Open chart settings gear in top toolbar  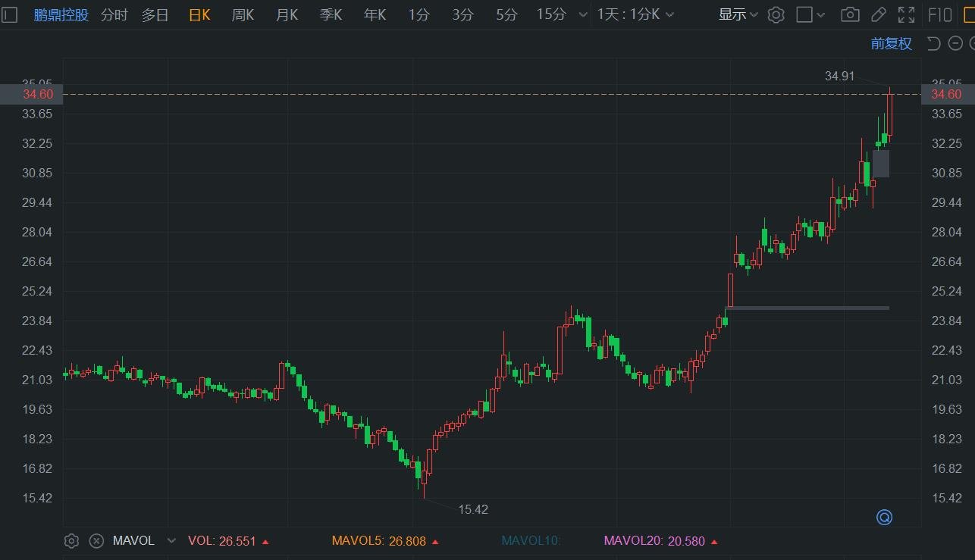[776, 14]
